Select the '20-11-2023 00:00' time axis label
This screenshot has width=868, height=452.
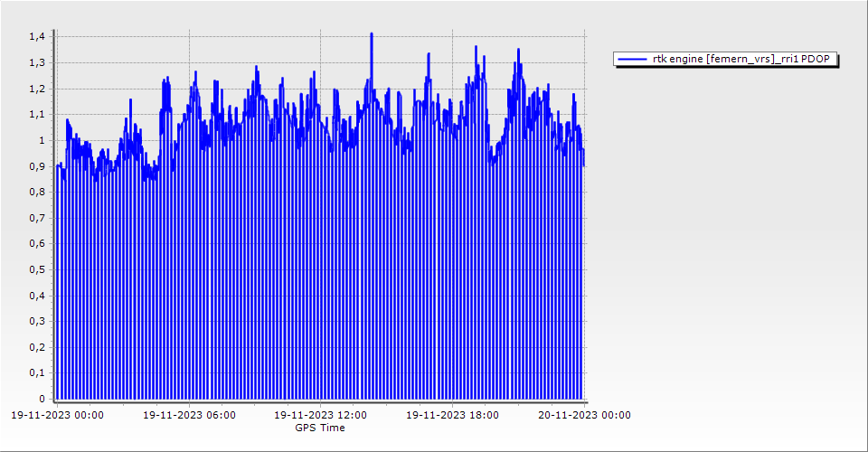584,416
